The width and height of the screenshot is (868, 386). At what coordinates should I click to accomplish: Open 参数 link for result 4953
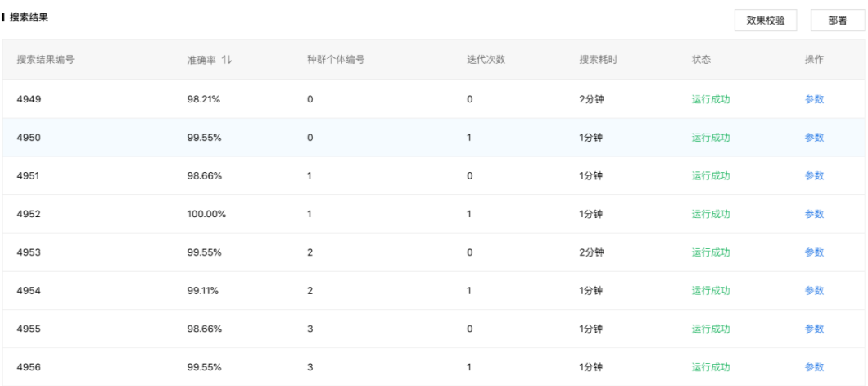coord(814,252)
